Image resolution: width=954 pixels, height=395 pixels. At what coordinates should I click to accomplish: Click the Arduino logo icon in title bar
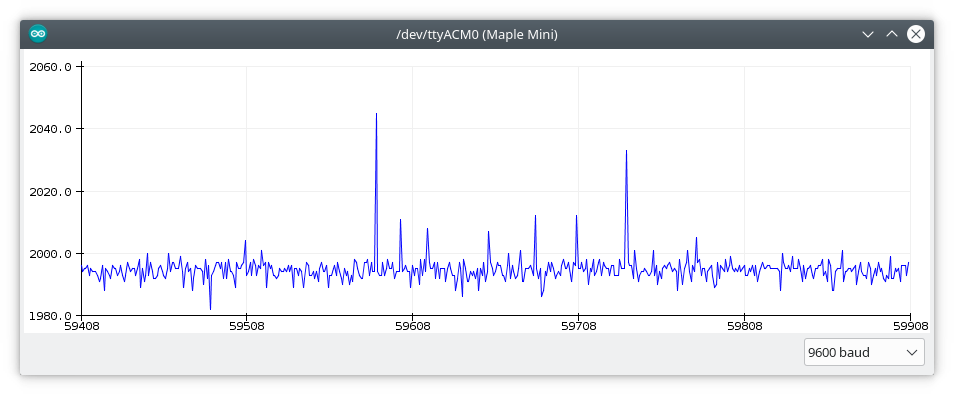coord(38,34)
